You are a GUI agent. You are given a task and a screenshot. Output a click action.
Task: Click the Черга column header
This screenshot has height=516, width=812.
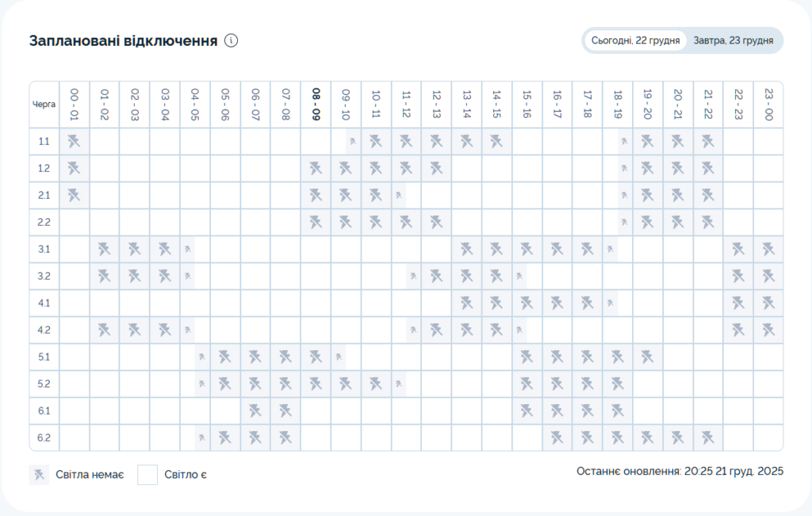click(44, 104)
